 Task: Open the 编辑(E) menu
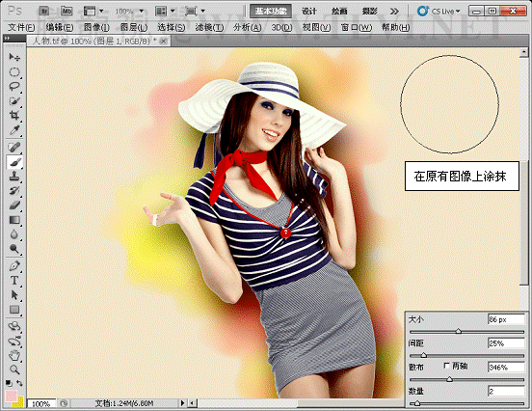coord(60,27)
